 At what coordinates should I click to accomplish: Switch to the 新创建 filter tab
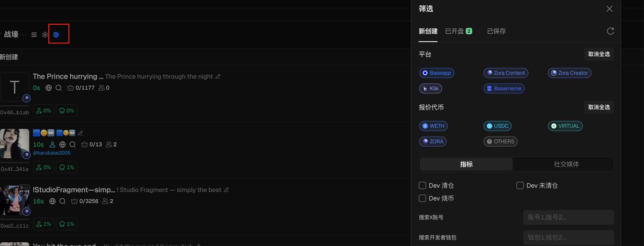[x=428, y=31]
